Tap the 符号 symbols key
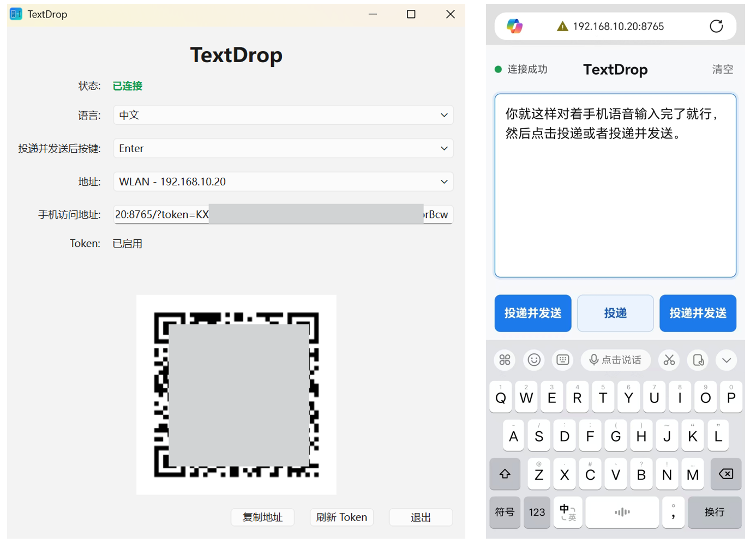This screenshot has width=756, height=543. coord(505,512)
